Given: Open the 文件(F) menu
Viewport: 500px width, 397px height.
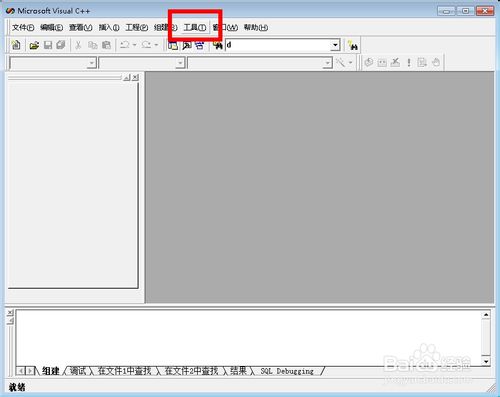Looking at the screenshot, I should tap(23, 27).
